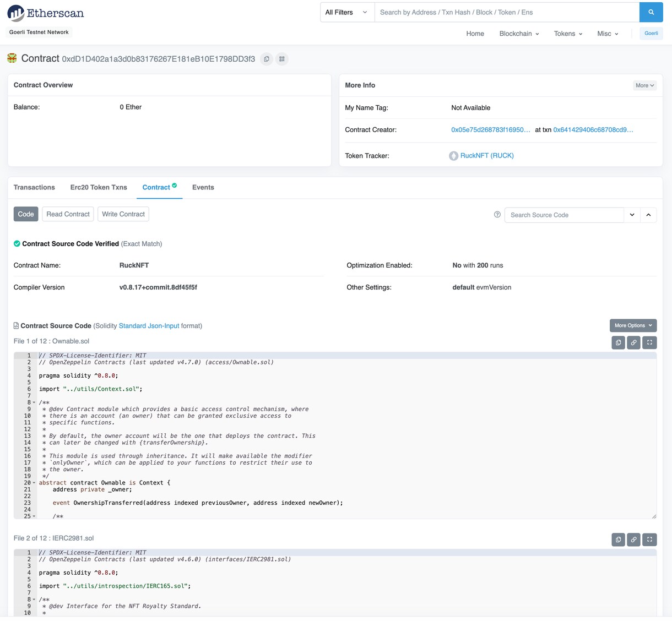Image resolution: width=672 pixels, height=621 pixels.
Task: Expand the Tokens navigation menu
Action: (x=568, y=34)
